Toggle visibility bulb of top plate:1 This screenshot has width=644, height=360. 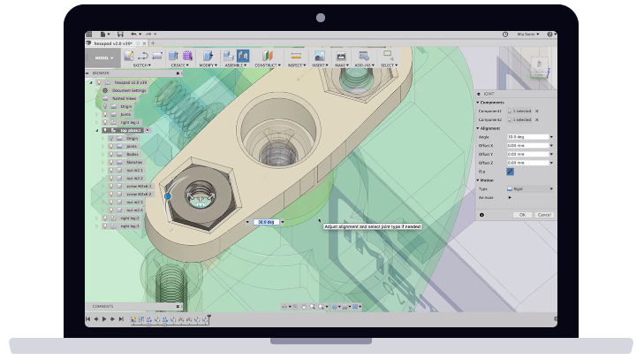[x=105, y=130]
